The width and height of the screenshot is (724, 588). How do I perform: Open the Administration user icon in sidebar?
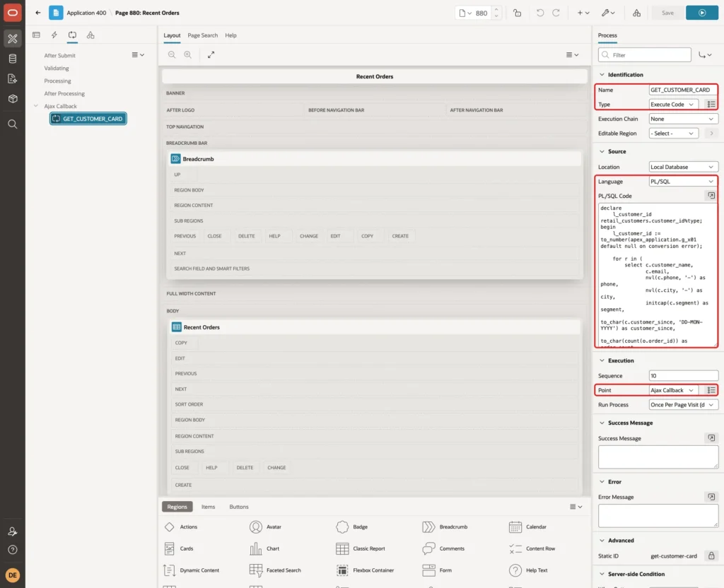point(13,531)
